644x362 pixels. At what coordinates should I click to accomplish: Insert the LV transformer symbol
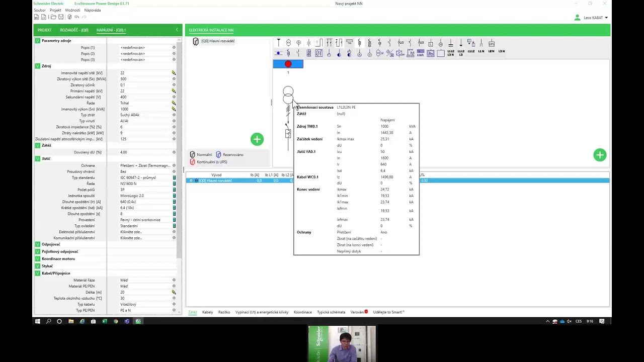380,53
